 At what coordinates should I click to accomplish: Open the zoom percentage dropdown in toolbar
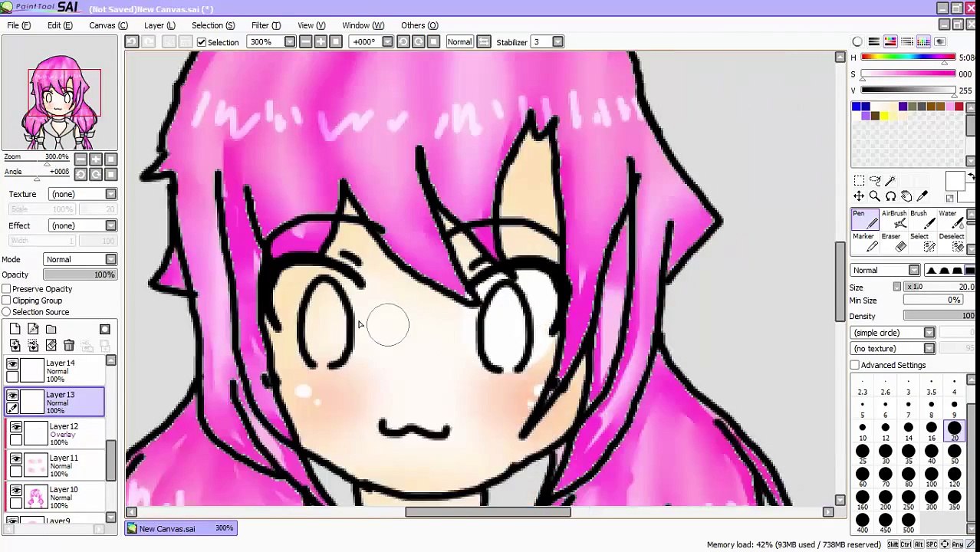[290, 42]
